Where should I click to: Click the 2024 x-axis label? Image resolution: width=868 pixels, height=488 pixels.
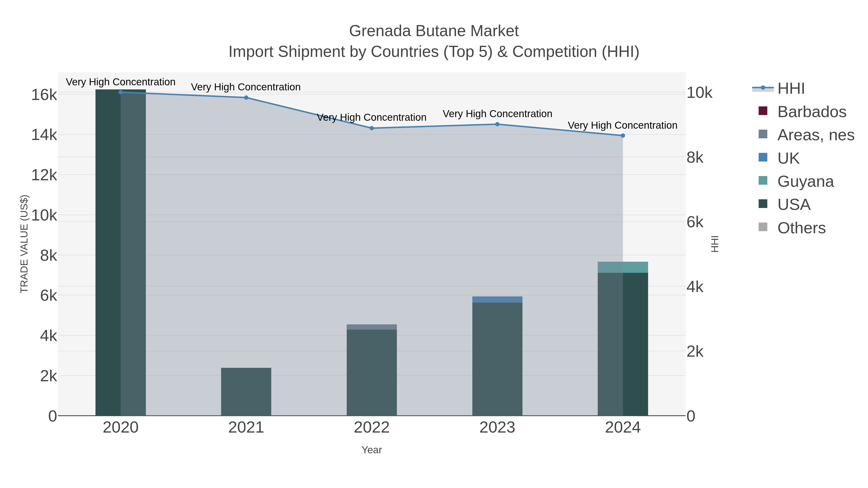click(x=623, y=428)
